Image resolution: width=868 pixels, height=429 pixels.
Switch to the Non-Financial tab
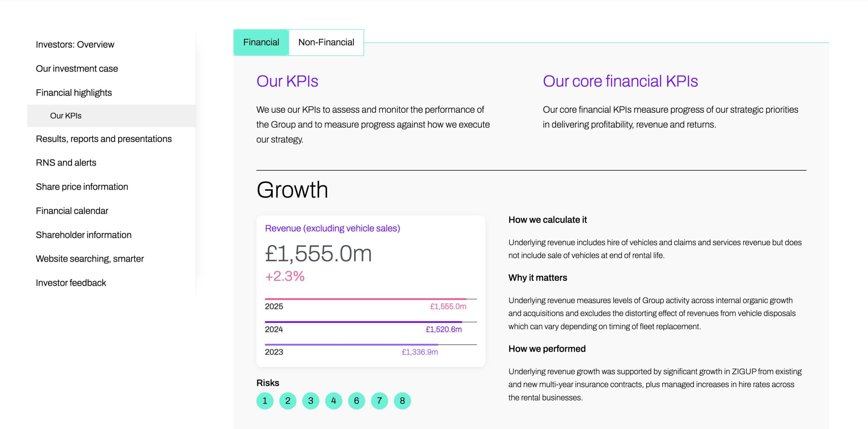(x=326, y=42)
